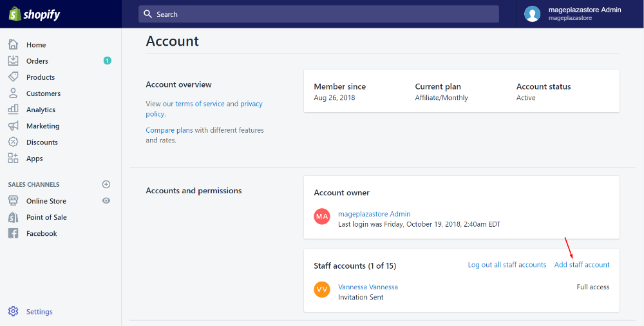Open Vannessa Vannessa staff profile

(x=368, y=287)
